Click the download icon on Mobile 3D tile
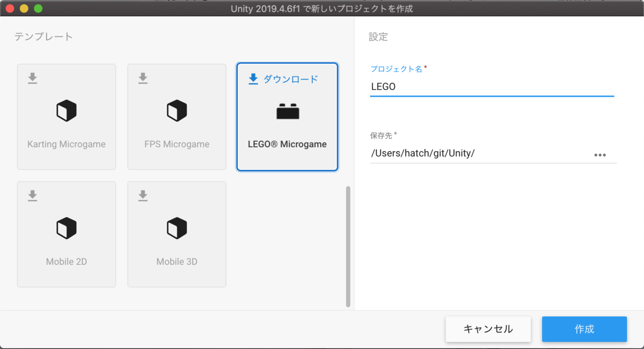The image size is (644, 349). pyautogui.click(x=143, y=195)
